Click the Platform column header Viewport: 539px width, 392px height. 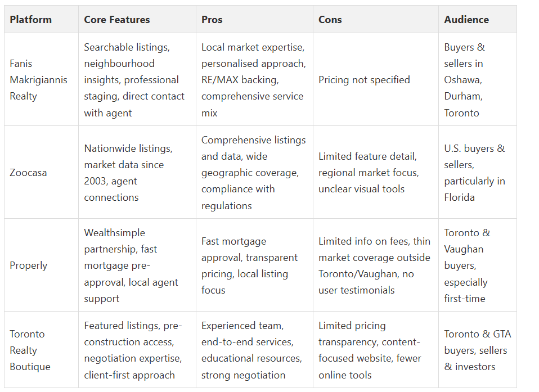(30, 20)
